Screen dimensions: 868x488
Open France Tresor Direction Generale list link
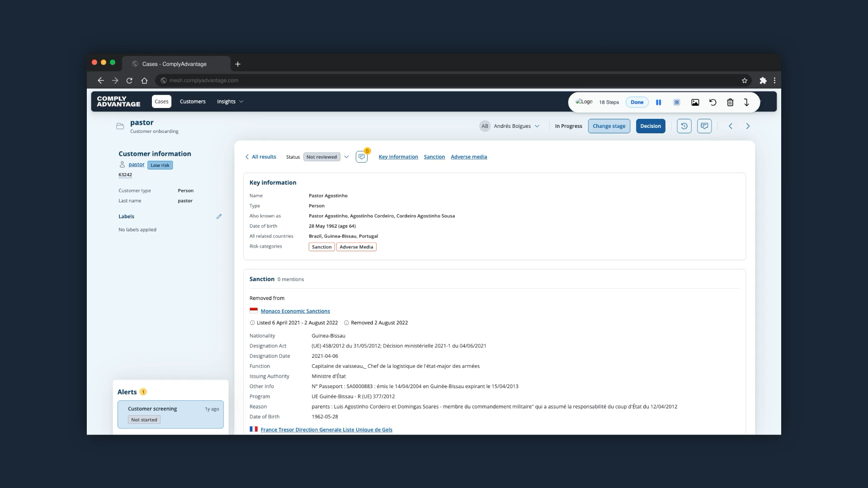coord(326,430)
